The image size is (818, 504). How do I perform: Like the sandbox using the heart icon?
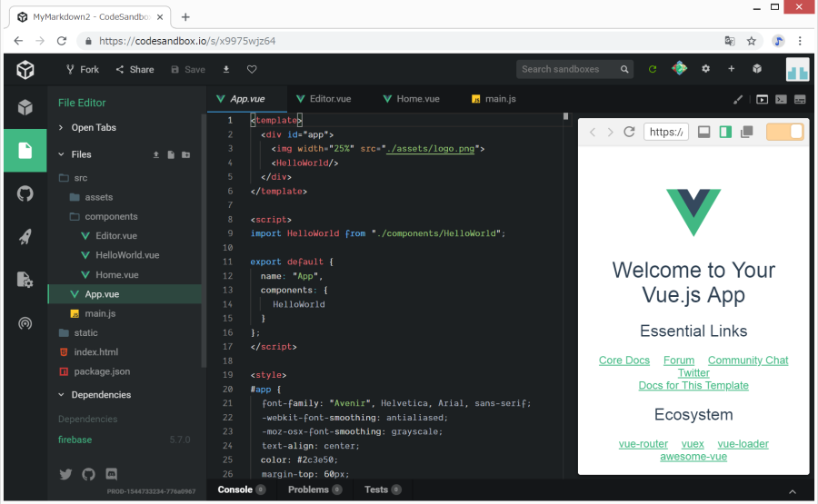pos(252,69)
